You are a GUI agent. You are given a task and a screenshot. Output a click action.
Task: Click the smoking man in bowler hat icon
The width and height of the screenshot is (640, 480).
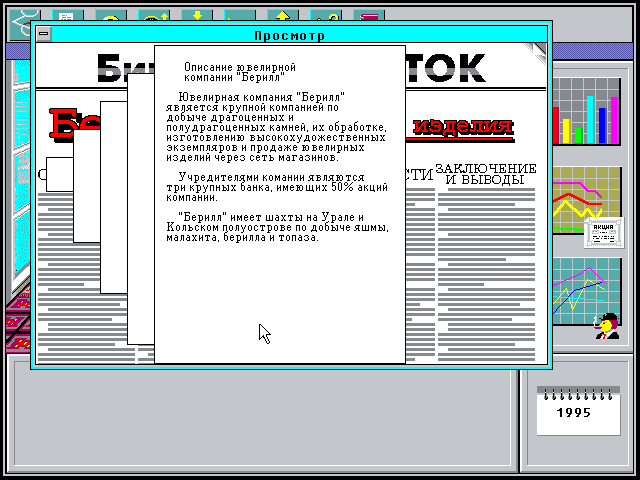(x=607, y=326)
